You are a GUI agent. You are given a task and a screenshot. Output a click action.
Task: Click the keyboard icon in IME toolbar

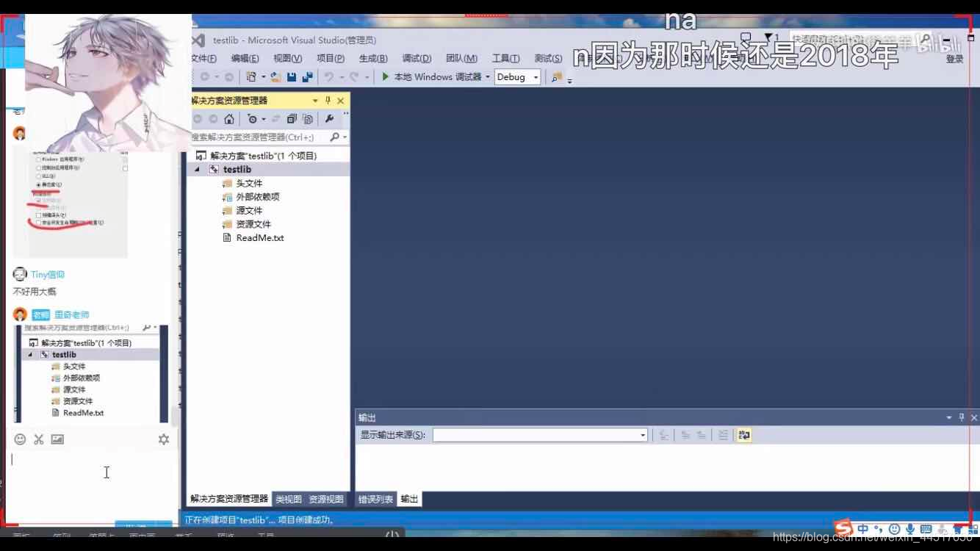coord(926,529)
